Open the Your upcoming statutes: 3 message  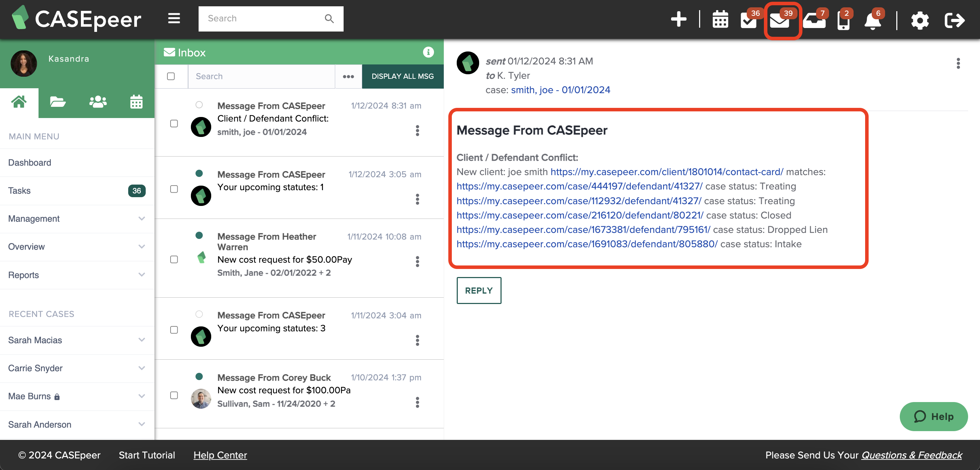[x=299, y=329]
